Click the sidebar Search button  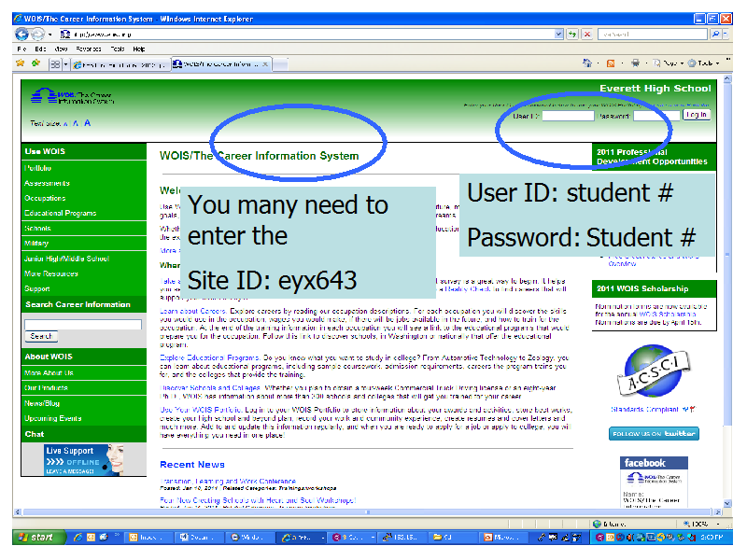point(41,336)
